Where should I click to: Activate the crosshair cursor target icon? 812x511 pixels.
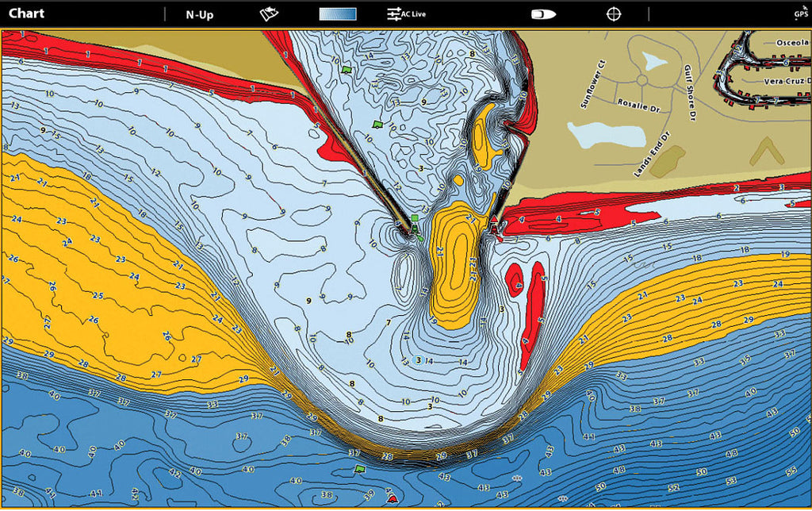coord(614,14)
